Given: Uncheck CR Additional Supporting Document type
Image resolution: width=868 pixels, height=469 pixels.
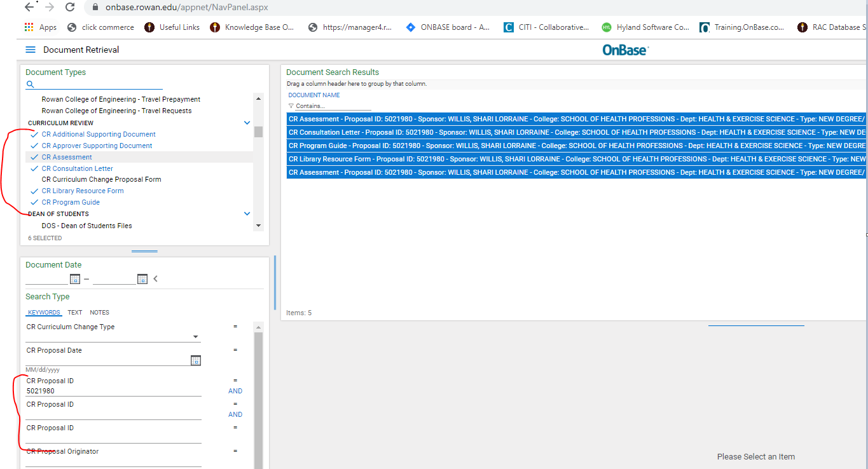Looking at the screenshot, I should (99, 134).
